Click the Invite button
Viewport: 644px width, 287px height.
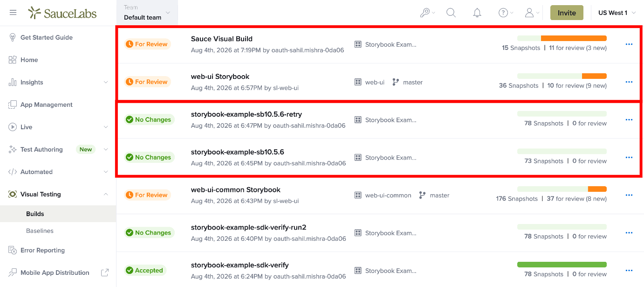[567, 13]
